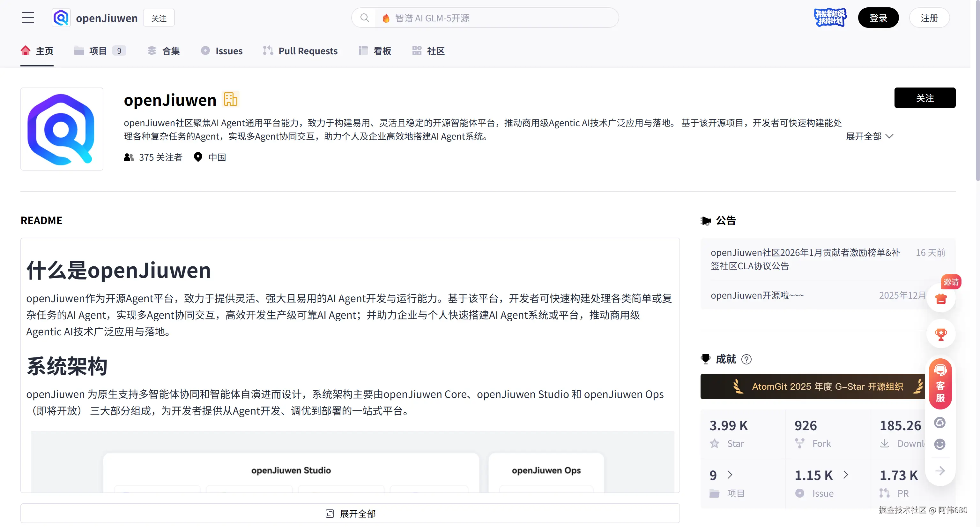Toggle small 关注 follow button near header logo
980x527 pixels.
tap(159, 18)
